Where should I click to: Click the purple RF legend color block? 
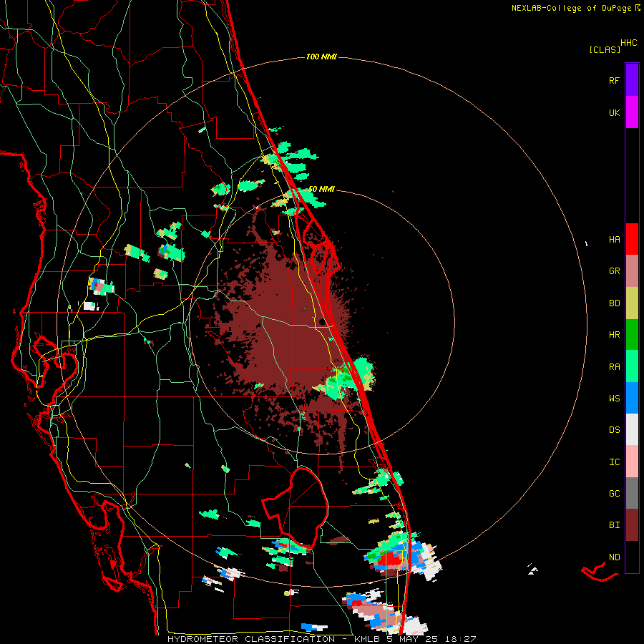632,80
